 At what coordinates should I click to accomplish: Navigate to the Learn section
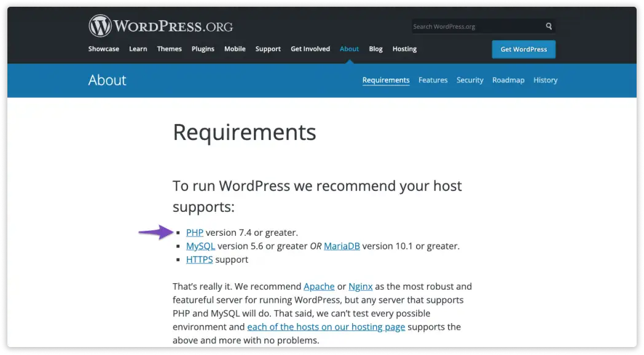point(138,49)
